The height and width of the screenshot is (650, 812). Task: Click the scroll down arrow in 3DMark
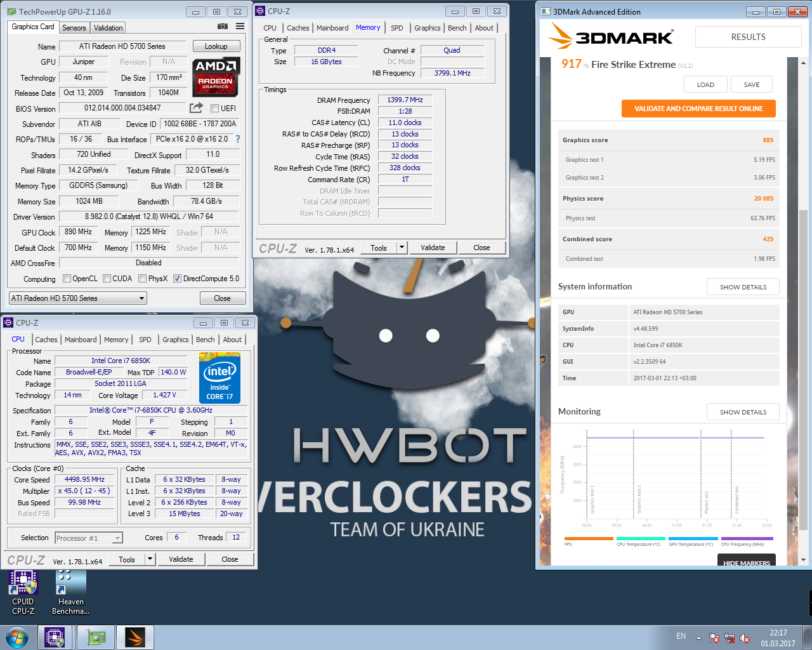click(803, 560)
